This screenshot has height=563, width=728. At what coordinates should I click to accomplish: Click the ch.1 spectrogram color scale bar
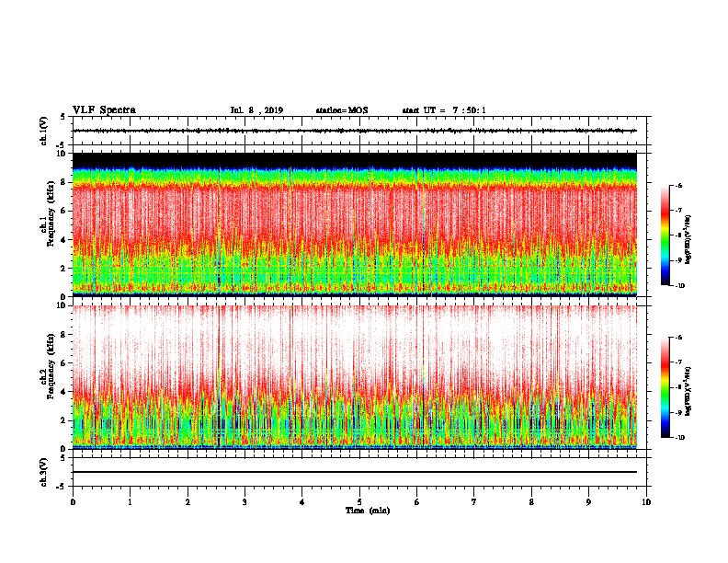pos(665,236)
